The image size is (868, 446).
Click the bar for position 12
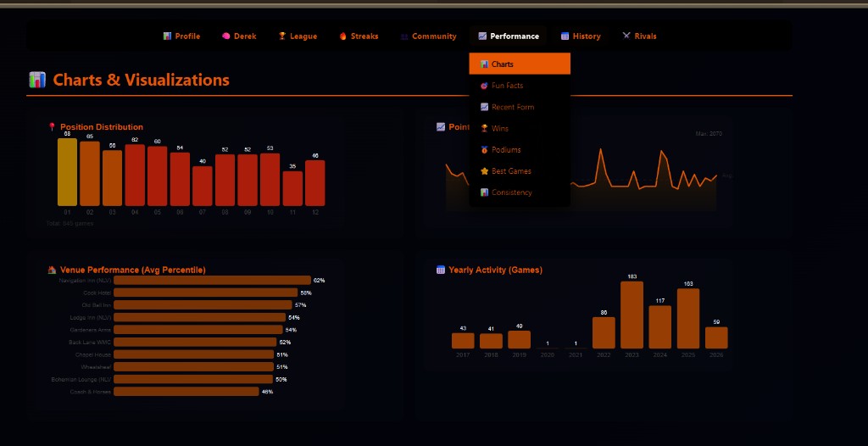click(315, 183)
